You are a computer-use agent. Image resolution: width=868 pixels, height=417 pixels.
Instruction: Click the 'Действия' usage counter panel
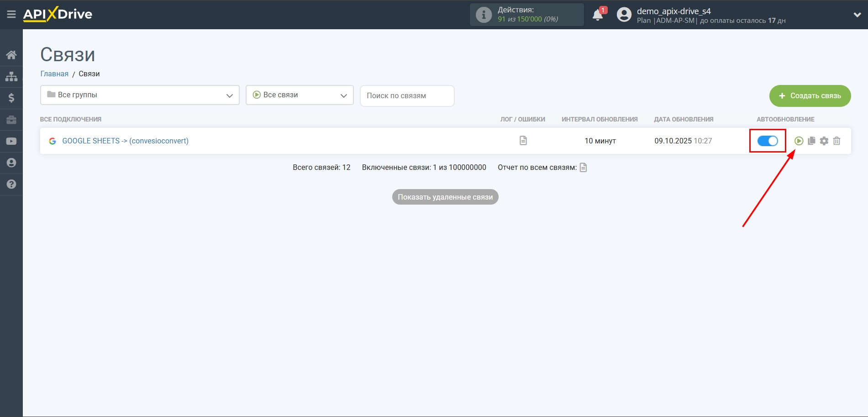coord(527,15)
